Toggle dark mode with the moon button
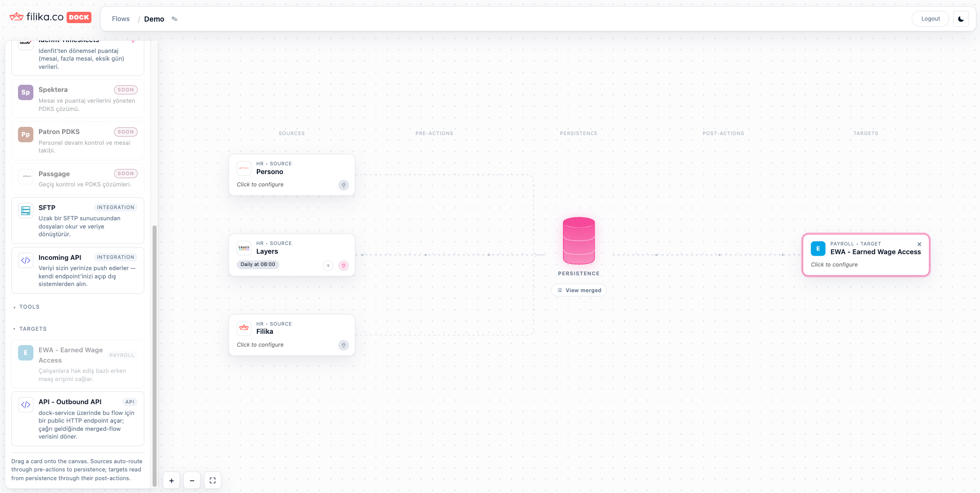 961,19
